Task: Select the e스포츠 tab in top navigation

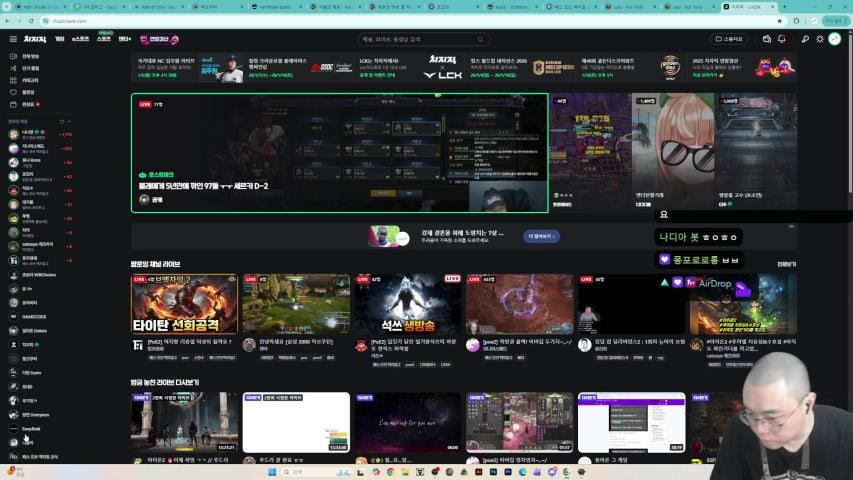Action: pos(80,39)
